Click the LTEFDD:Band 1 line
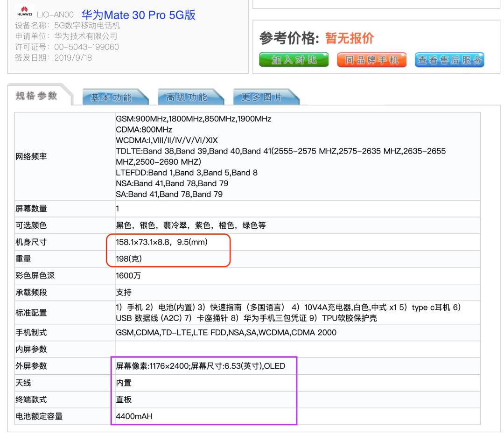 pyautogui.click(x=187, y=173)
